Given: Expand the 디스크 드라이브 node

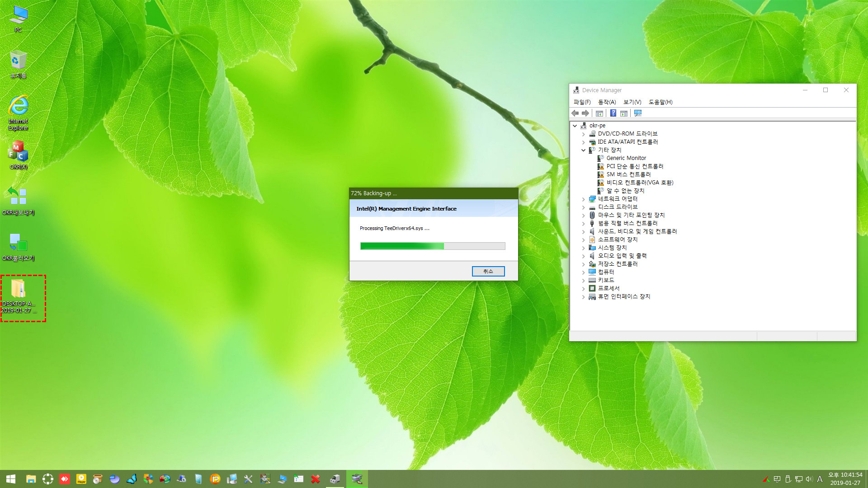Looking at the screenshot, I should [583, 207].
